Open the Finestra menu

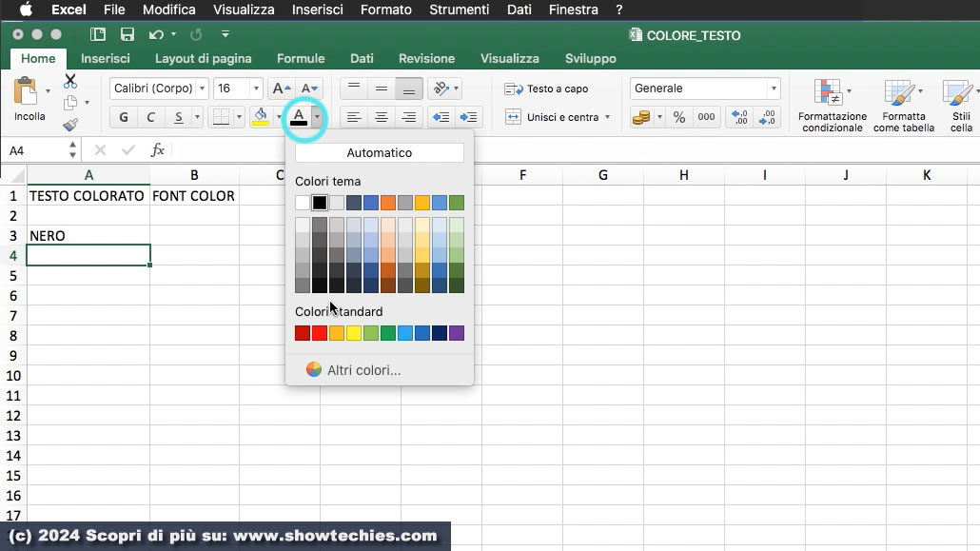[x=573, y=10]
